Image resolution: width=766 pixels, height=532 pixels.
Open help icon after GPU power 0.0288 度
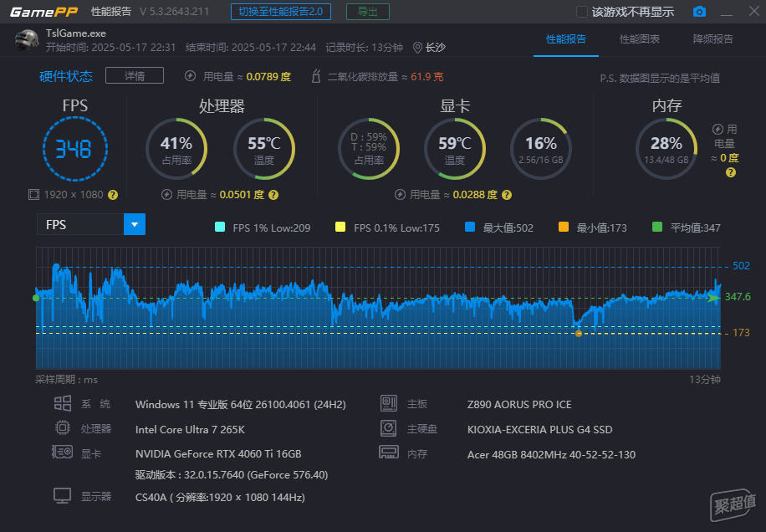(507, 195)
